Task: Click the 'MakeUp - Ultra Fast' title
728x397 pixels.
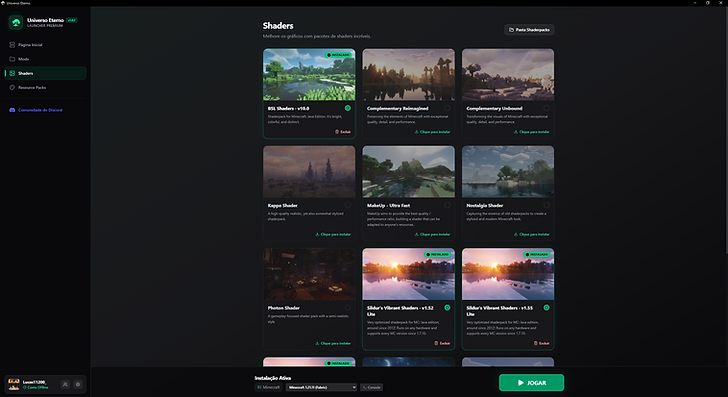Action: pos(388,205)
